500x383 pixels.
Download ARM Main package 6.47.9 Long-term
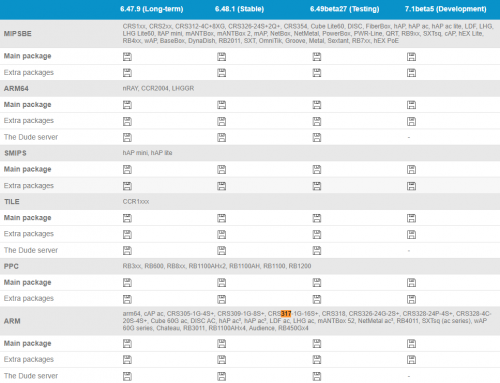[x=127, y=344]
